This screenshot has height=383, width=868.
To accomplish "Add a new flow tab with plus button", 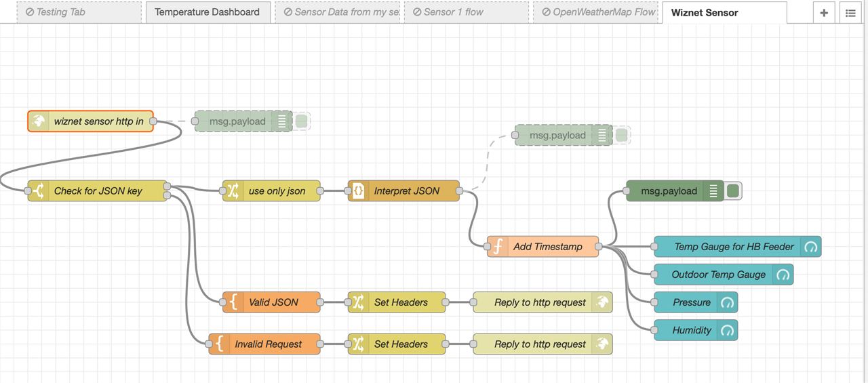I will tap(824, 12).
